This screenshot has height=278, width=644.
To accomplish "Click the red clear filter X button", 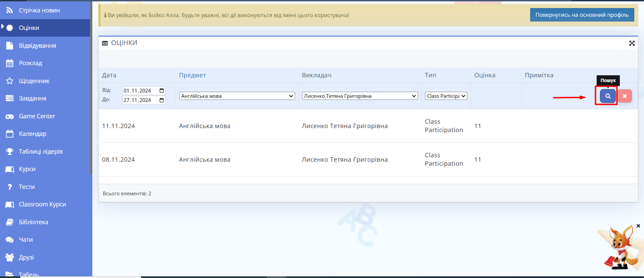I will point(625,96).
